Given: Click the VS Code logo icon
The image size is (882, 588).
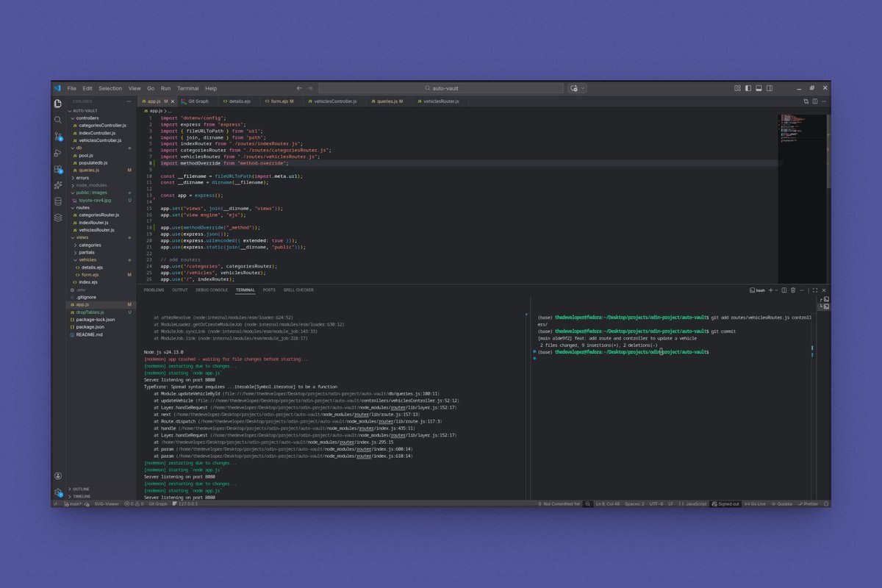Looking at the screenshot, I should [57, 88].
